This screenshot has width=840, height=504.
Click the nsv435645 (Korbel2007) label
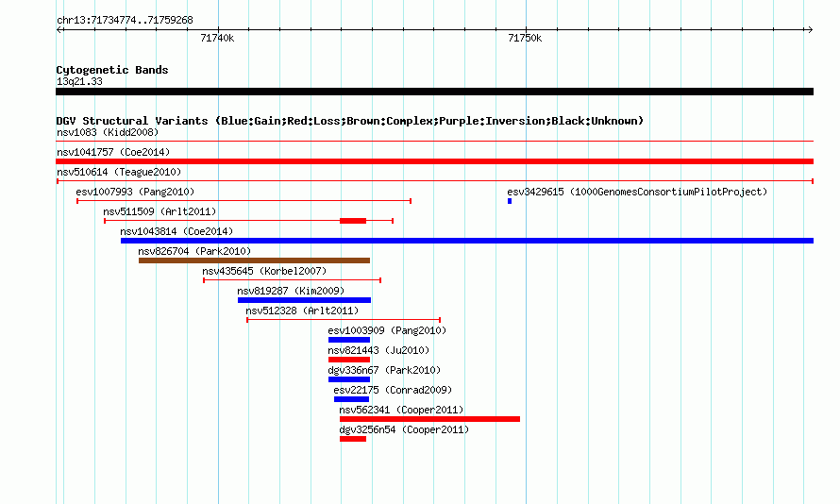pyautogui.click(x=264, y=271)
